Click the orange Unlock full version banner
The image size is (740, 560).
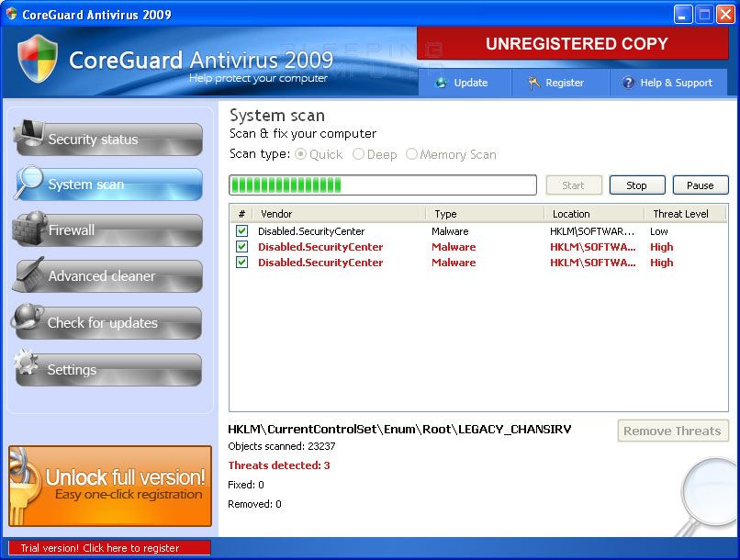pyautogui.click(x=110, y=486)
